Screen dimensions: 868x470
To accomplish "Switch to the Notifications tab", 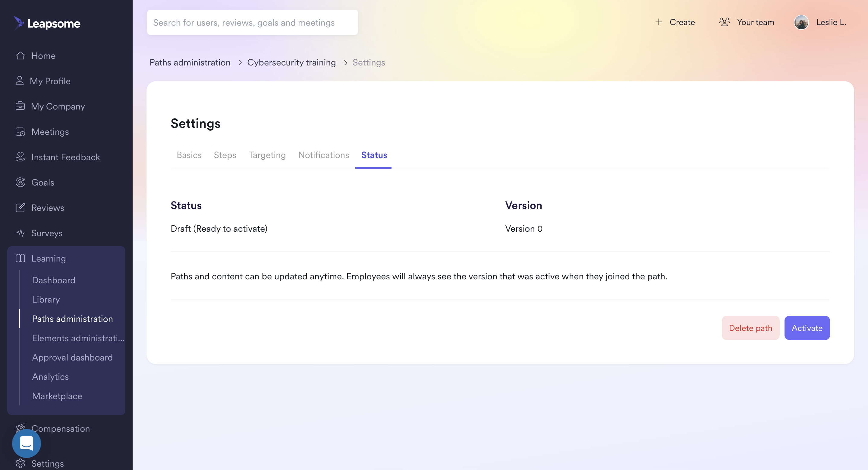I will pos(323,155).
